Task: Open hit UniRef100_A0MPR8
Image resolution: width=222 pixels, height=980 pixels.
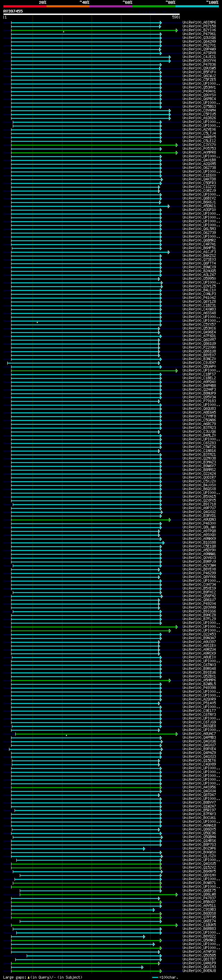Action: (x=199, y=153)
